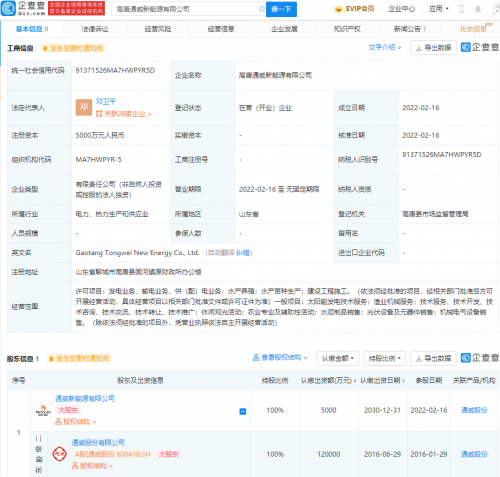The image size is (500, 477).
Task: Open the 持股比例 dropdown
Action: tap(384, 359)
